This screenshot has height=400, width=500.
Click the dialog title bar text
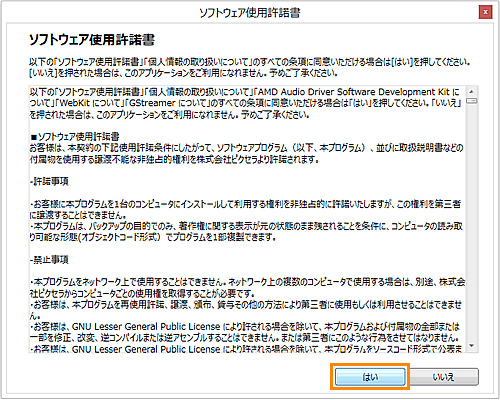(250, 13)
